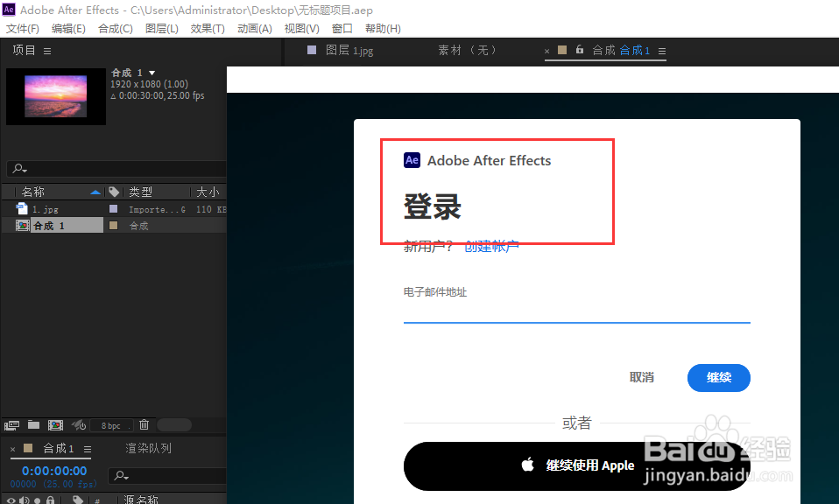839x504 pixels.
Task: Sort by the 类型 column header
Action: click(x=141, y=192)
